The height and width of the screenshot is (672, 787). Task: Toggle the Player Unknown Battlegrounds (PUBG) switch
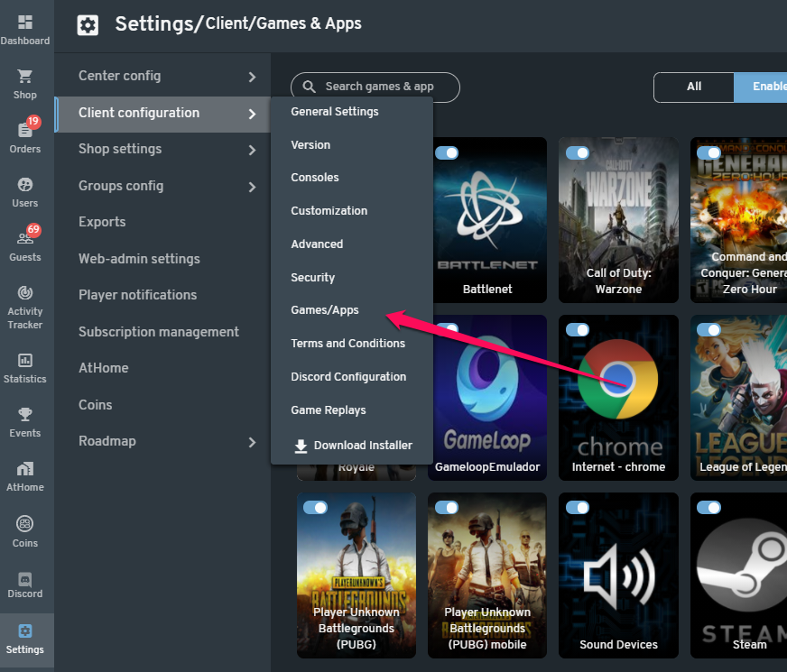(316, 508)
